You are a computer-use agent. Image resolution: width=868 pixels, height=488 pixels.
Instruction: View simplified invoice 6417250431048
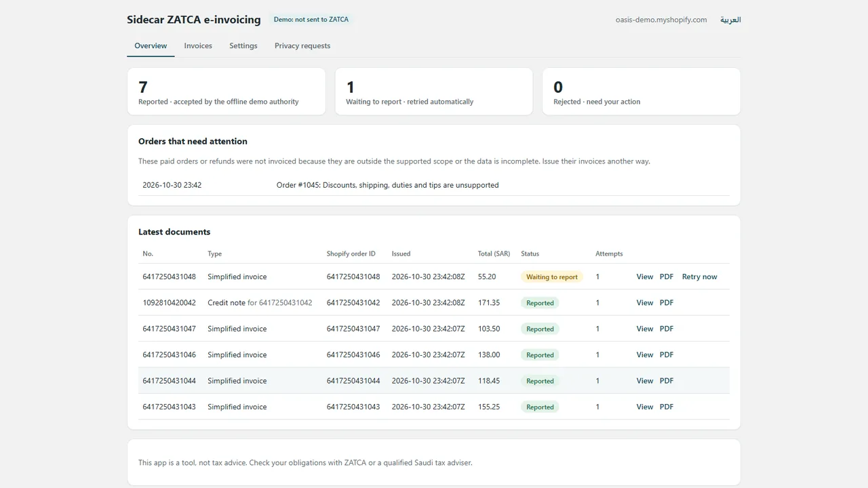[x=645, y=277]
